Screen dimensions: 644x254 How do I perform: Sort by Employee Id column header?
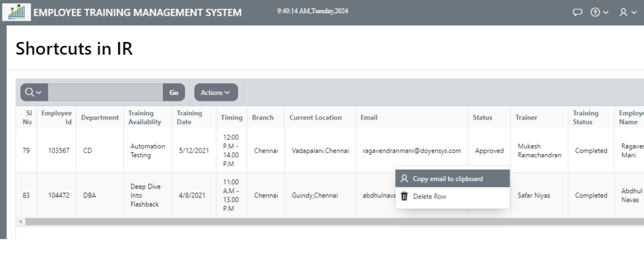[x=57, y=118]
